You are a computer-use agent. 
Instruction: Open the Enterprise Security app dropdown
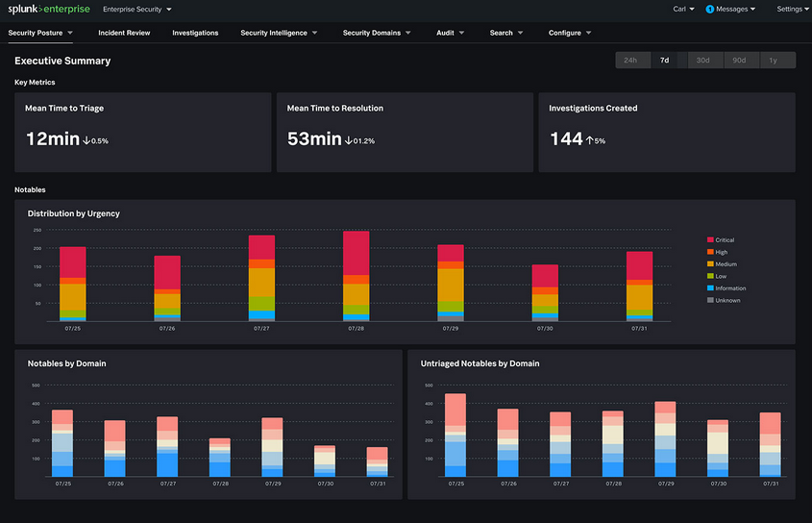(137, 10)
